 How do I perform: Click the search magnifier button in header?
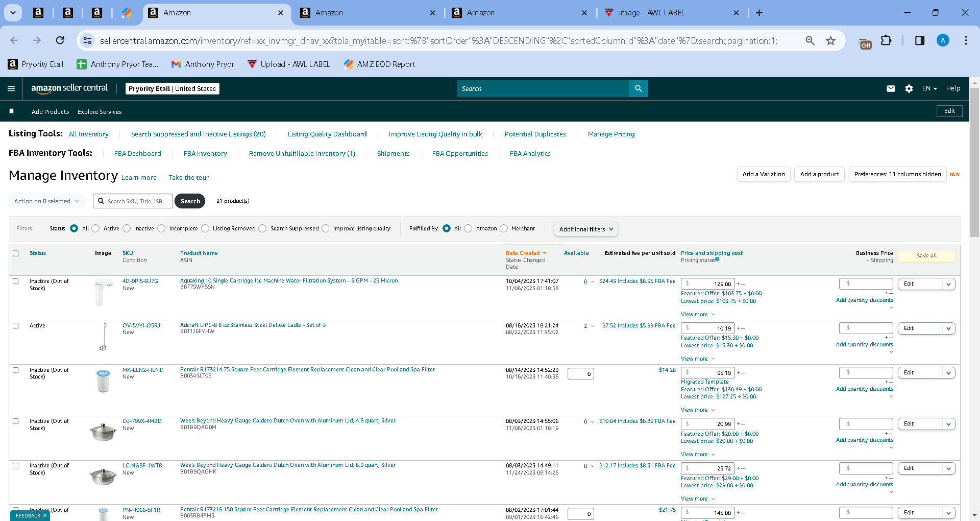tap(639, 88)
